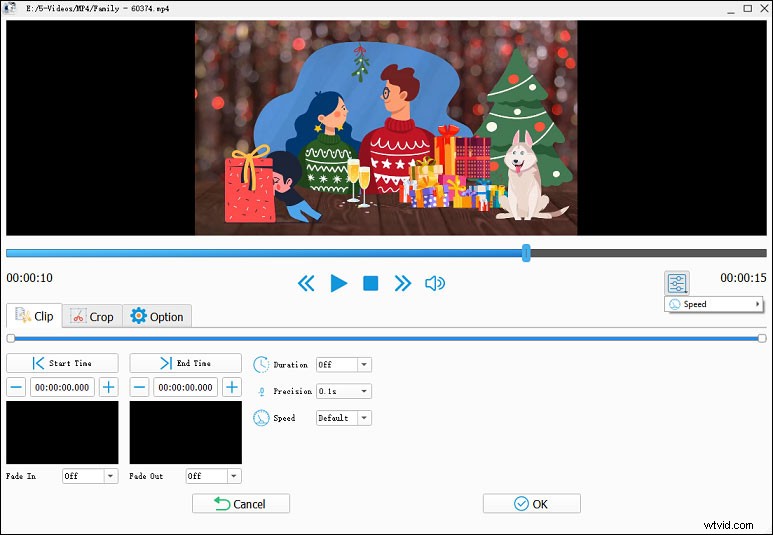Close the editor window
773x535 pixels.
coord(764,8)
